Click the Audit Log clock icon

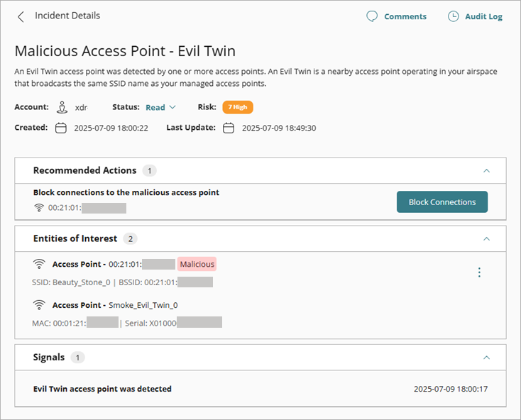(x=453, y=16)
